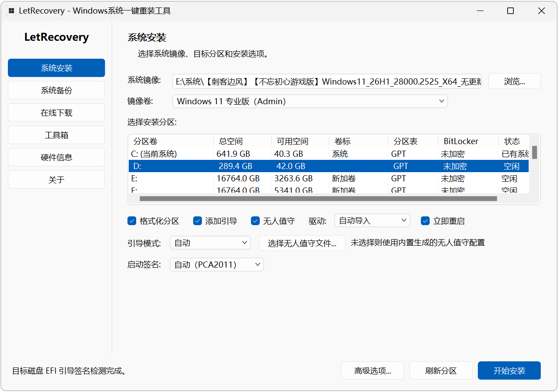
Task: Click the 刷新分区 button
Action: point(441,371)
